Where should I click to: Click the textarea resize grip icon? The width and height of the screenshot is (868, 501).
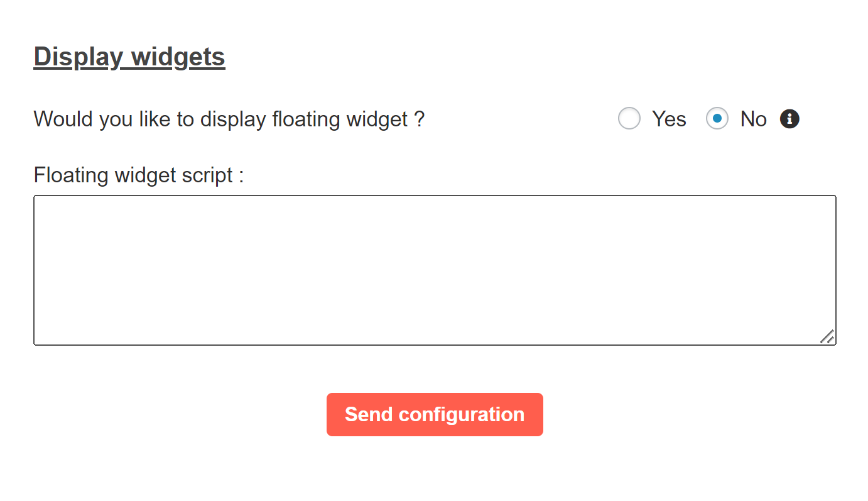coord(827,336)
